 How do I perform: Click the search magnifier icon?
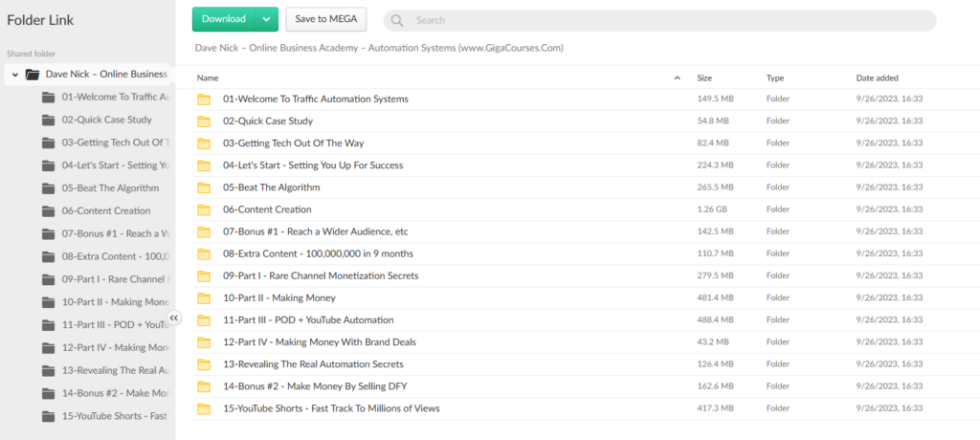coord(397,20)
